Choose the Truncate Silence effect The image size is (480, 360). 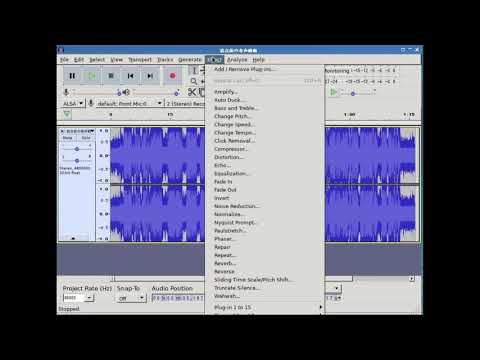[x=265, y=288]
